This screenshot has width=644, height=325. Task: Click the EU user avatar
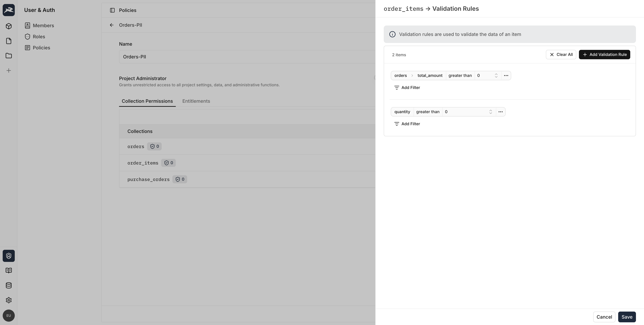[9, 315]
